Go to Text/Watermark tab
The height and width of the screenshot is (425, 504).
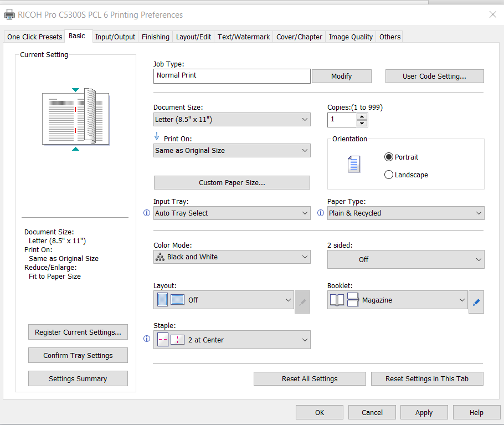click(244, 37)
